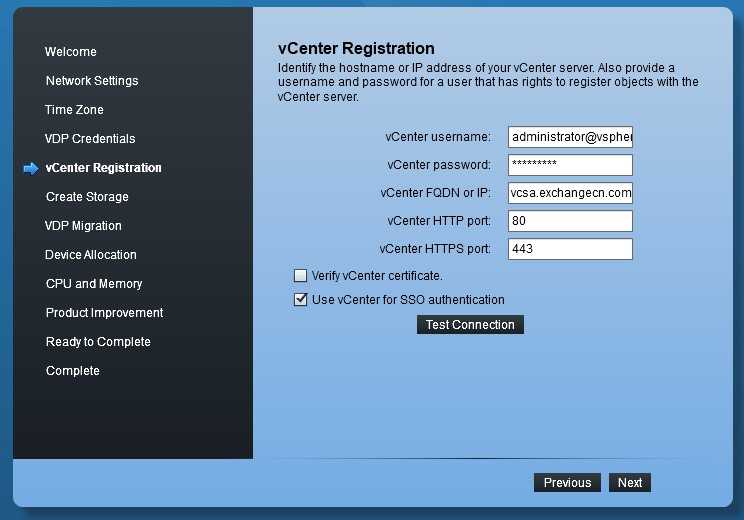Open Create Storage step
This screenshot has height=520, width=744.
87,197
